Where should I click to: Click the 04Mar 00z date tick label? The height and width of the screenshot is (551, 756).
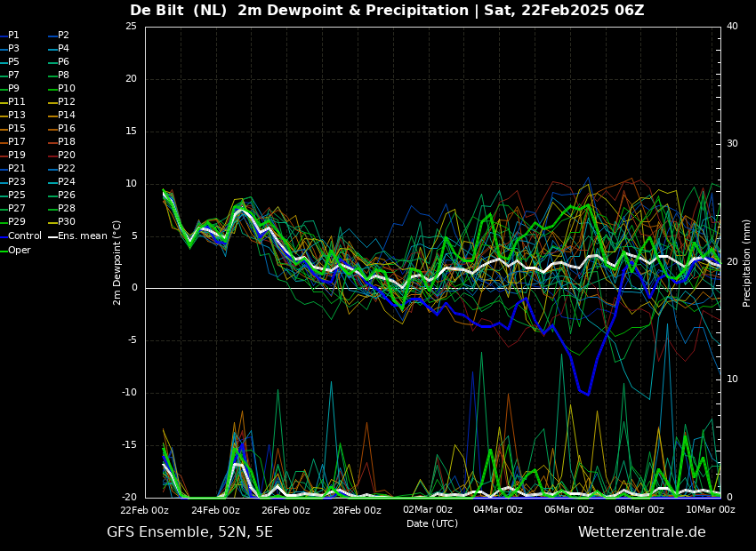click(x=499, y=509)
